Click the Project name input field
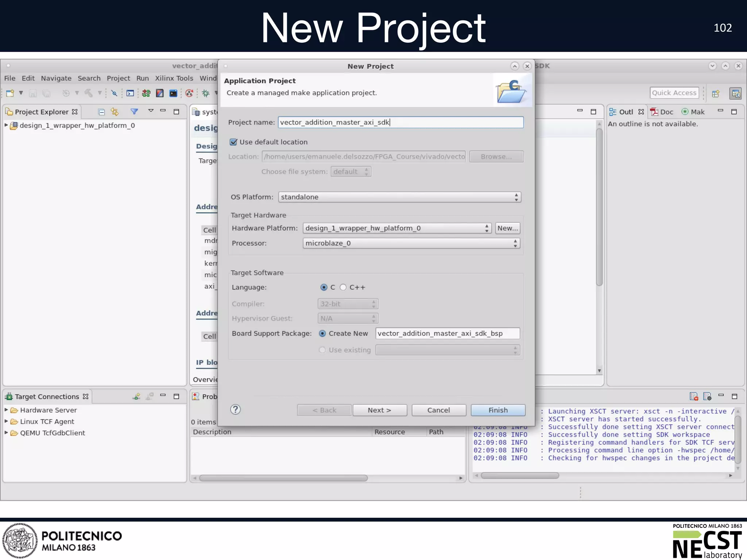Screen dimensions: 747x560 coord(400,122)
